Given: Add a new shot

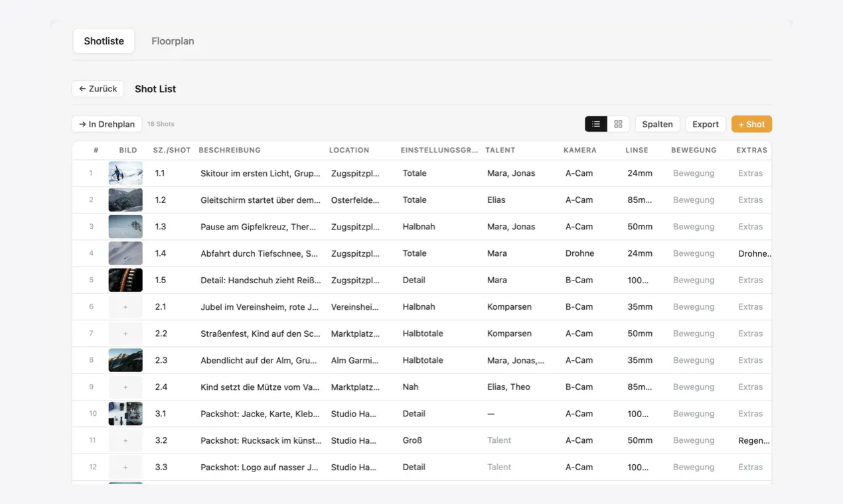Looking at the screenshot, I should 751,124.
